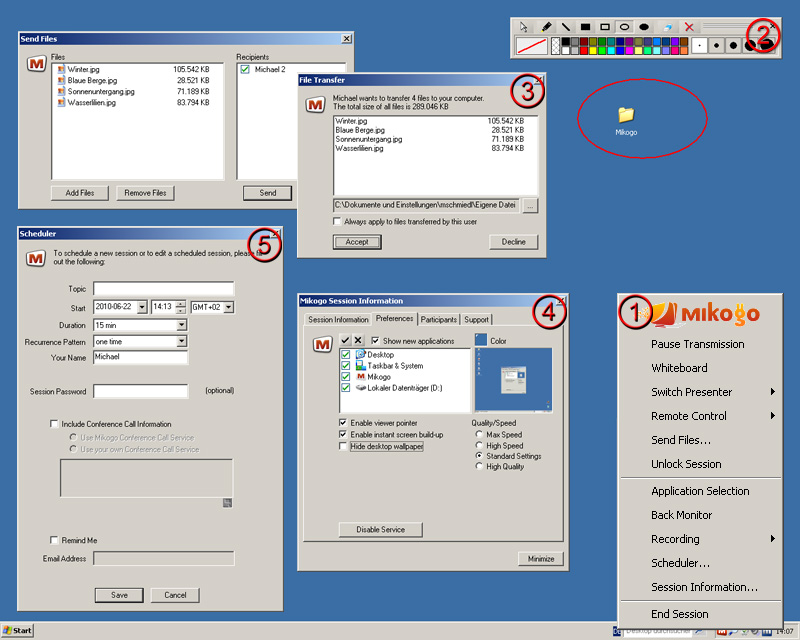Check the 'Remind Me' checkbox
Image resolution: width=800 pixels, height=640 pixels.
(54, 540)
